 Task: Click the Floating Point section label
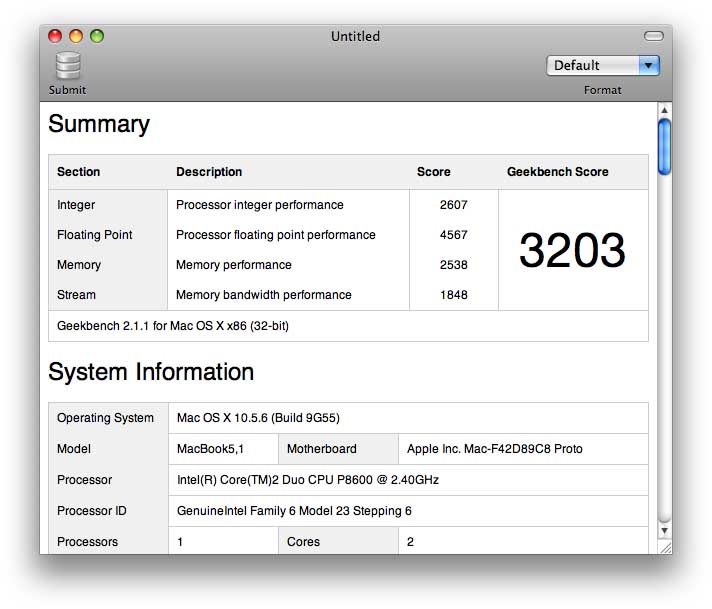94,235
